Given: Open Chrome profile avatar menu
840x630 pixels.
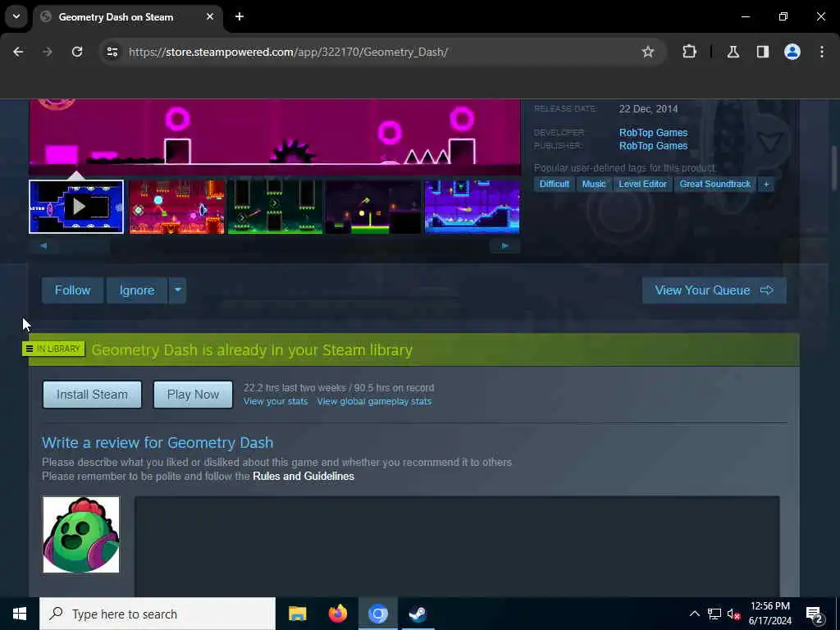Looking at the screenshot, I should (x=792, y=52).
